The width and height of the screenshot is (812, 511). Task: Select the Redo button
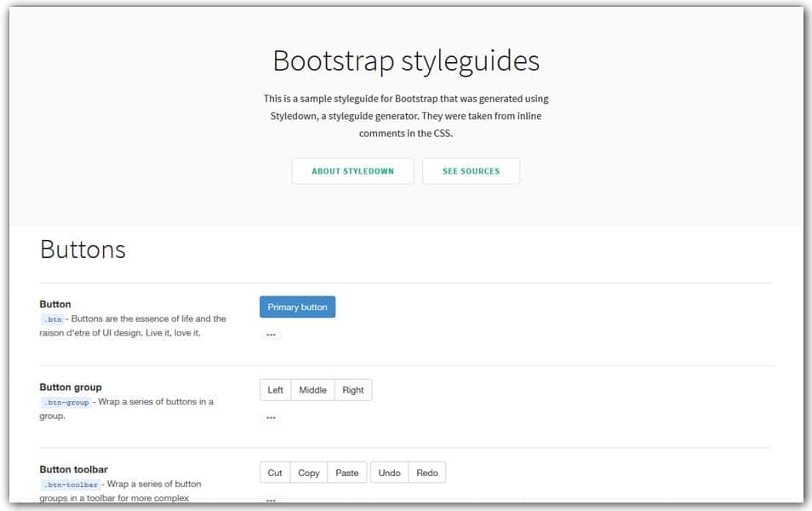point(426,472)
